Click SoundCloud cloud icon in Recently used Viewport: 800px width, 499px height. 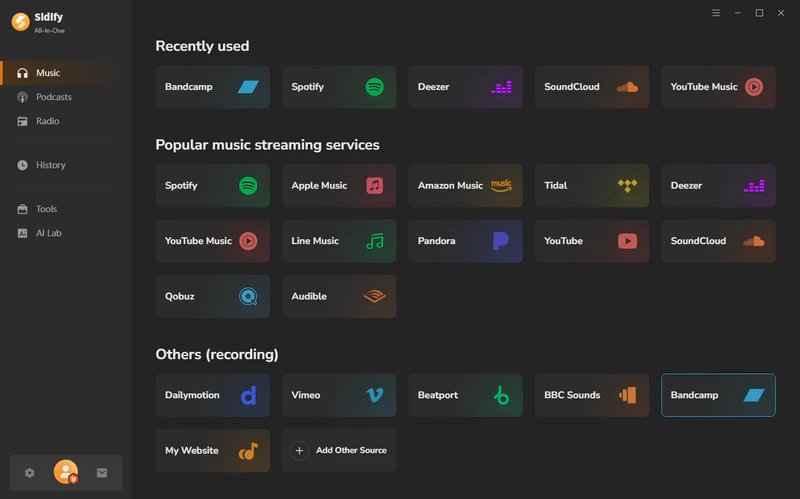coord(627,87)
